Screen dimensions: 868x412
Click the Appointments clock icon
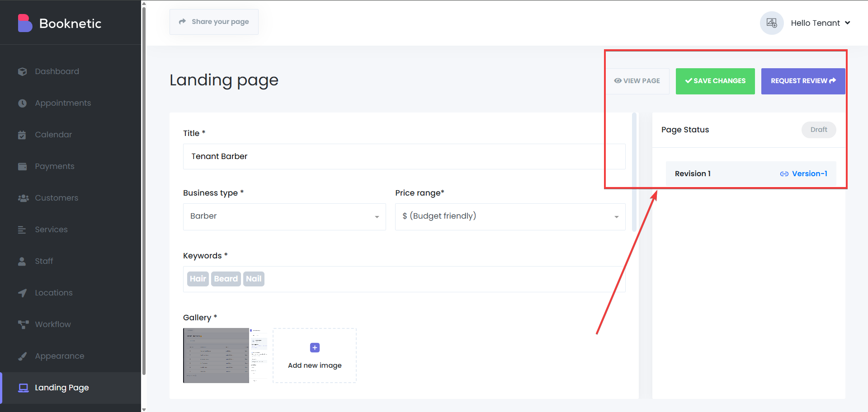point(22,103)
